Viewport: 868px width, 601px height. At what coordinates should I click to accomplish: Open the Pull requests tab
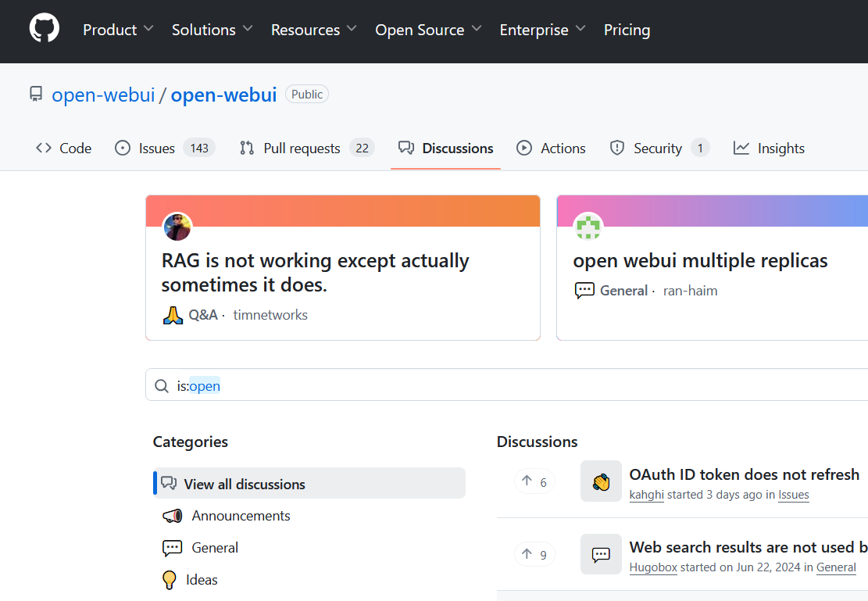(307, 148)
